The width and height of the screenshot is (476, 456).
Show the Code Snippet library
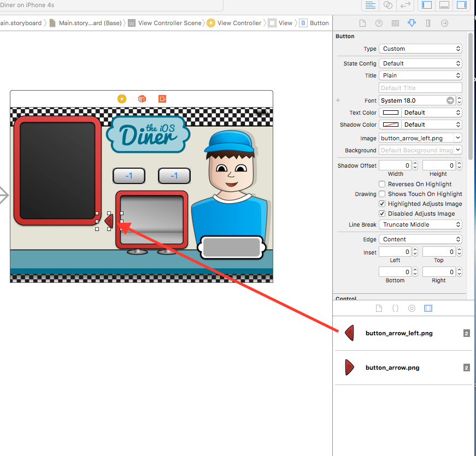(395, 309)
